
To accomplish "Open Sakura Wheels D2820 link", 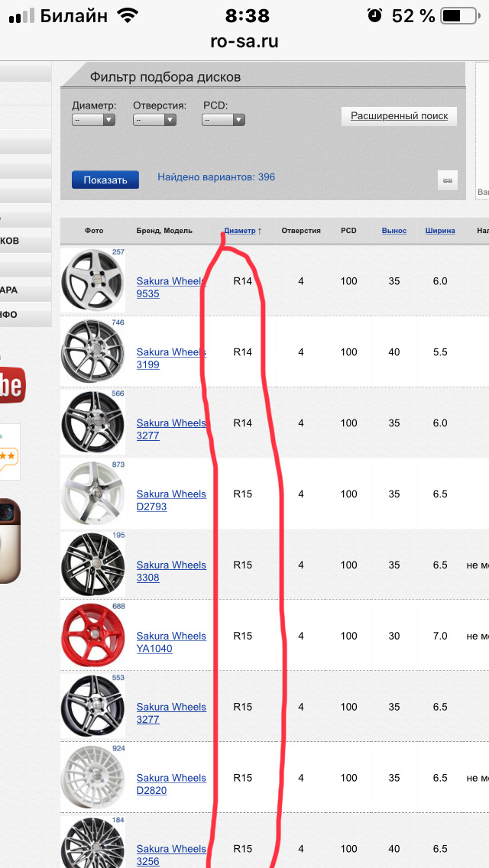I will 171,784.
